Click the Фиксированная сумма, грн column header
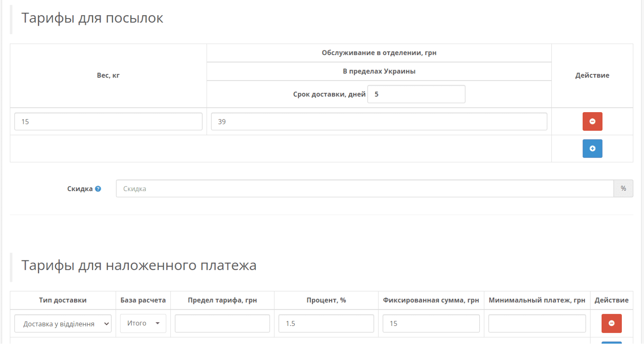Screen dimensions: 644x344 [x=431, y=300]
